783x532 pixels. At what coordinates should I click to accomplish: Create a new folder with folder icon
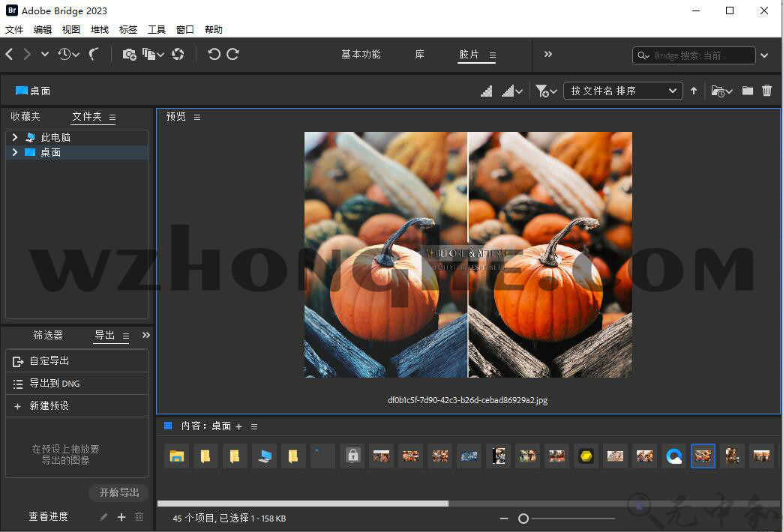(747, 91)
